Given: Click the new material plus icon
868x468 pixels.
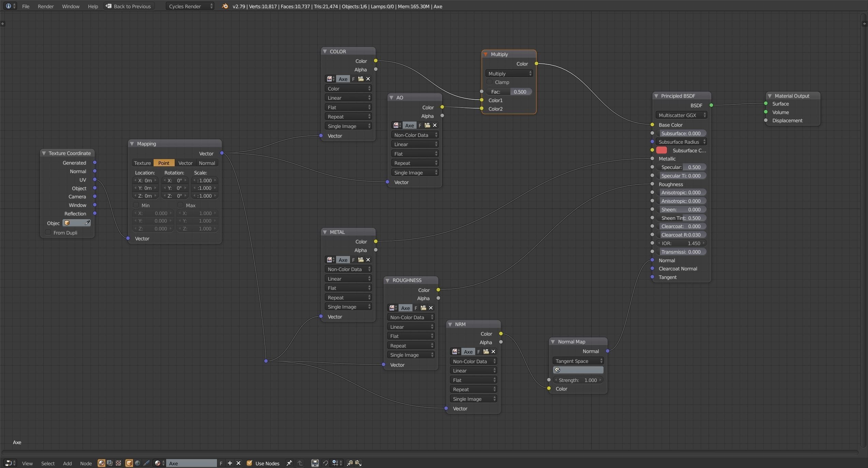Looking at the screenshot, I should click(230, 463).
